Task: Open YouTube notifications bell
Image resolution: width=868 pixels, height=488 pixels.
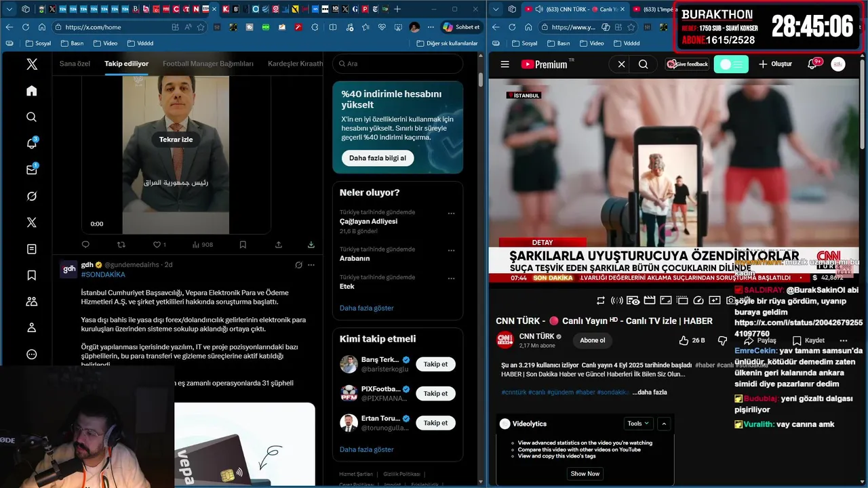Action: coord(812,64)
